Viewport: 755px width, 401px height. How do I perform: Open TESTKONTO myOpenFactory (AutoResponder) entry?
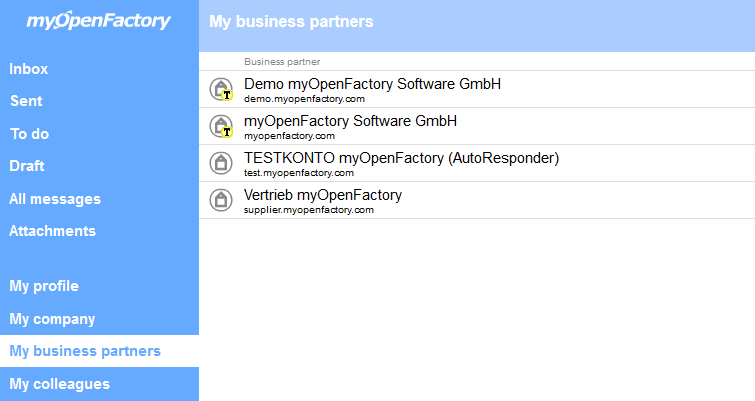tap(477, 163)
